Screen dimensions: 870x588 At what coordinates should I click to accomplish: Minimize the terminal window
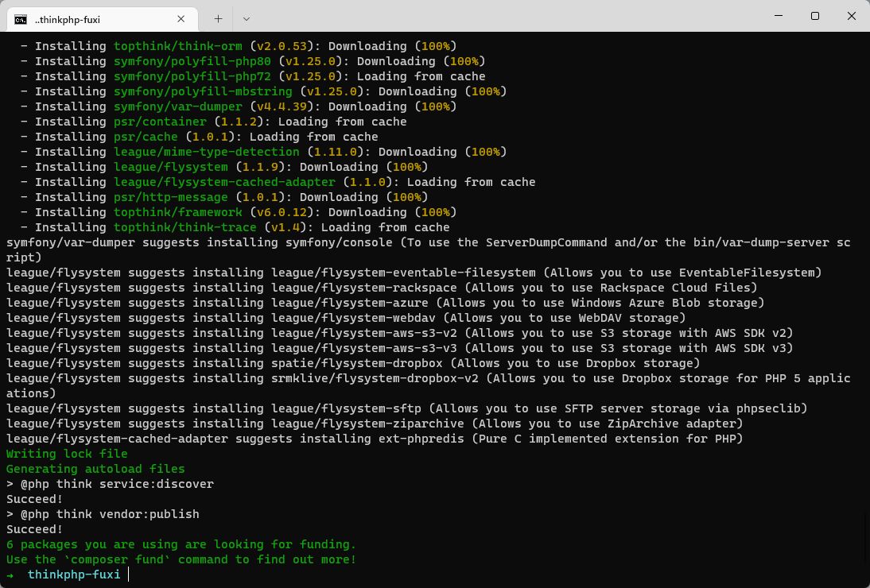point(778,16)
